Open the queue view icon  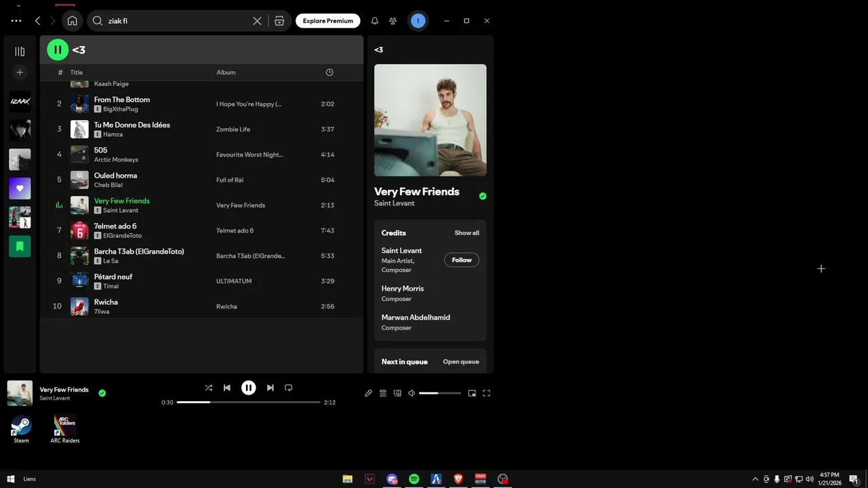382,393
